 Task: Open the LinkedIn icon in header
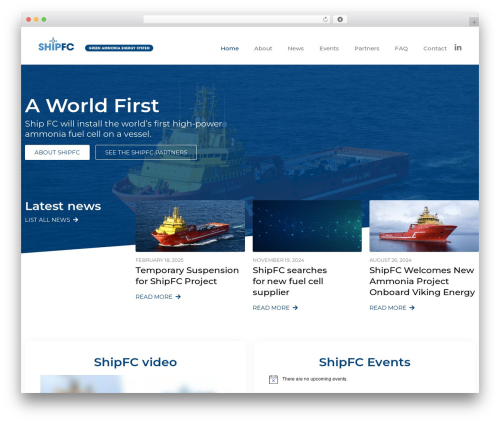click(x=458, y=48)
